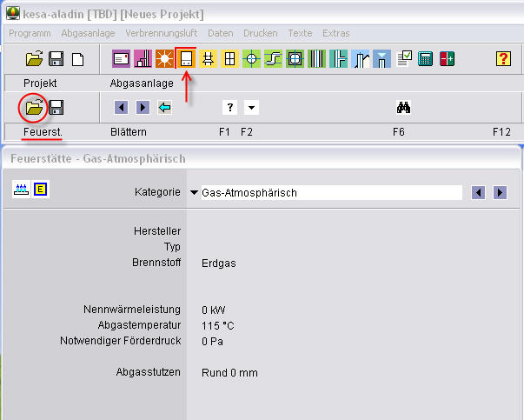
Task: Click the yellow question mark help icon
Action: click(502, 59)
